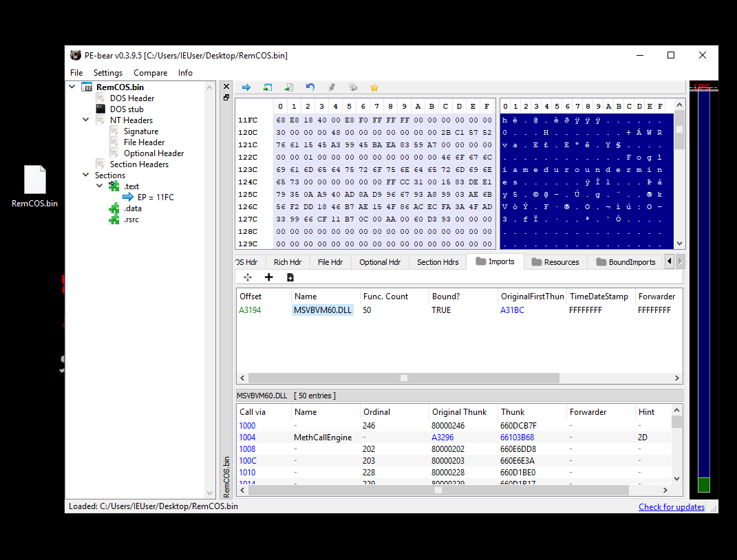Screen dimensions: 737x560
Task: Click hex row offset 123C
Action: 248,170
